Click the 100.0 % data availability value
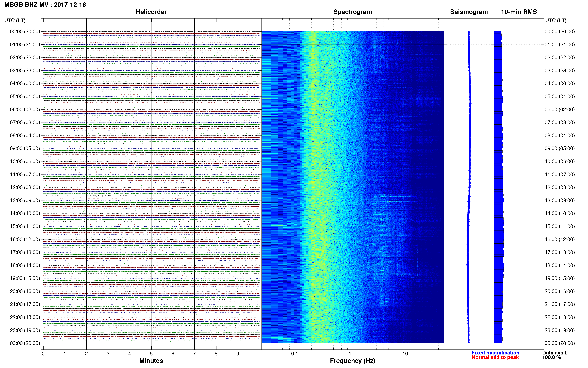 click(x=551, y=357)
